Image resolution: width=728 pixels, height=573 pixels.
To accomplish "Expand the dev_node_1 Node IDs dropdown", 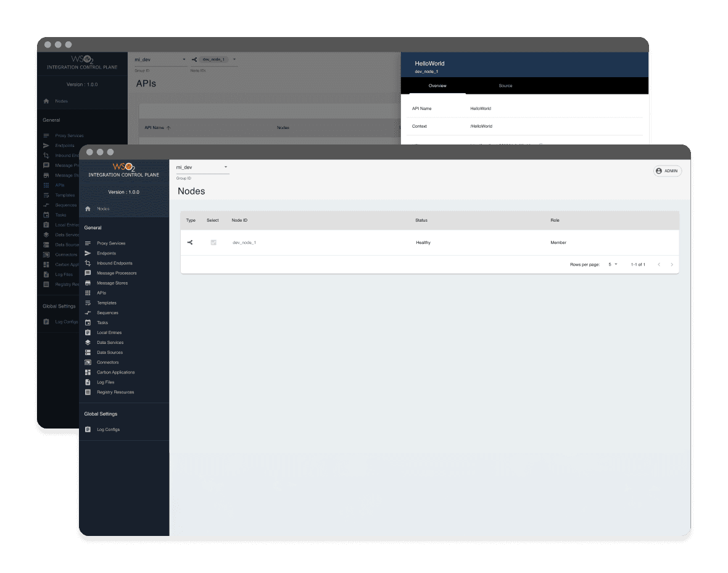I will pyautogui.click(x=234, y=59).
